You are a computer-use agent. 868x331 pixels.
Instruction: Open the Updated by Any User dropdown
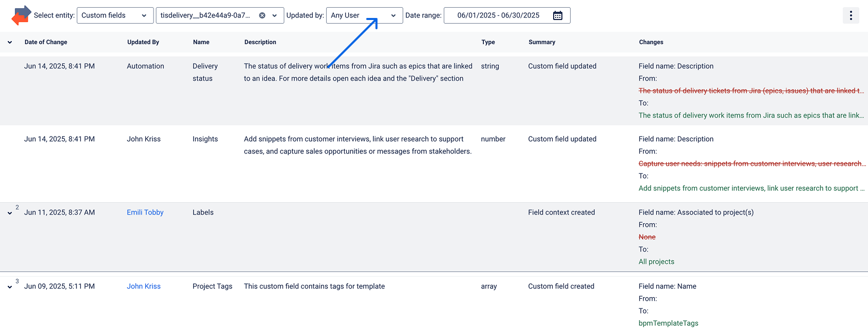coord(364,15)
